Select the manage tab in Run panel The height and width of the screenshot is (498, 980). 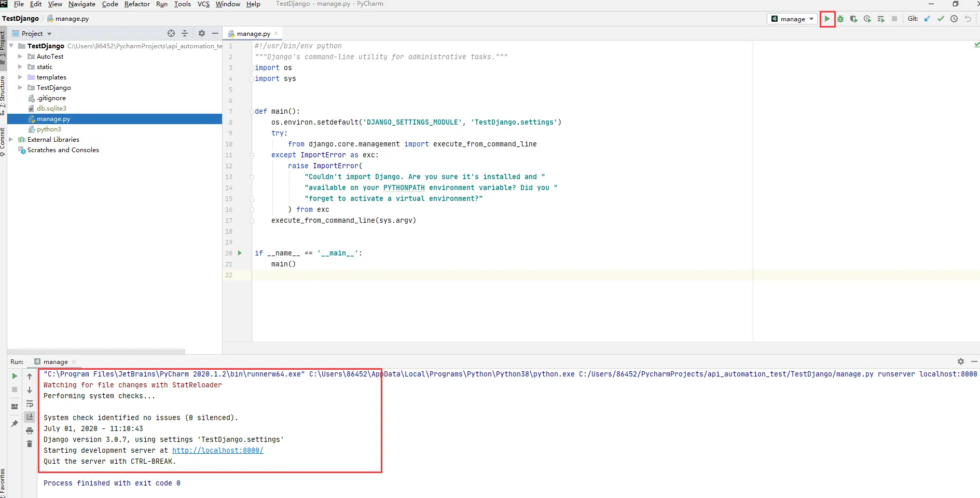tap(56, 362)
